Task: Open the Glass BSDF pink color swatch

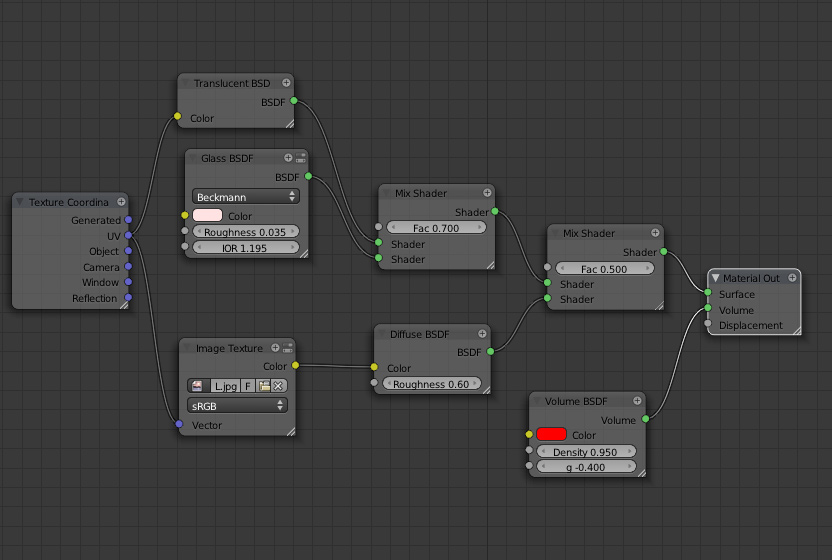Action: pyautogui.click(x=207, y=215)
